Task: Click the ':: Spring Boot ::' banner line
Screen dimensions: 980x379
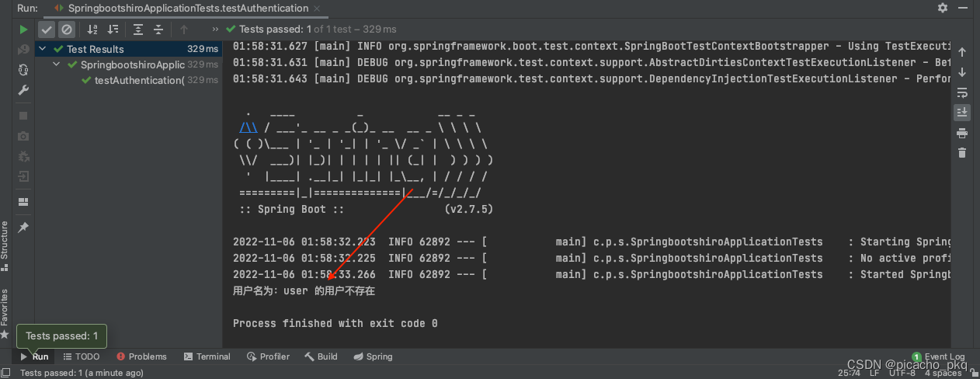Action: [x=291, y=209]
